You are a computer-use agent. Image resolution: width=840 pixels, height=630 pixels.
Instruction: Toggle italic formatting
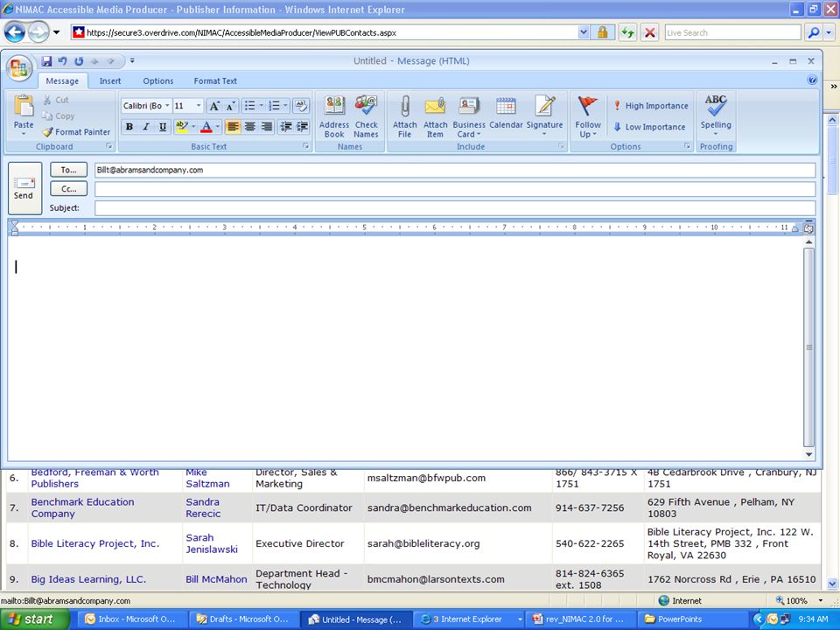click(146, 126)
